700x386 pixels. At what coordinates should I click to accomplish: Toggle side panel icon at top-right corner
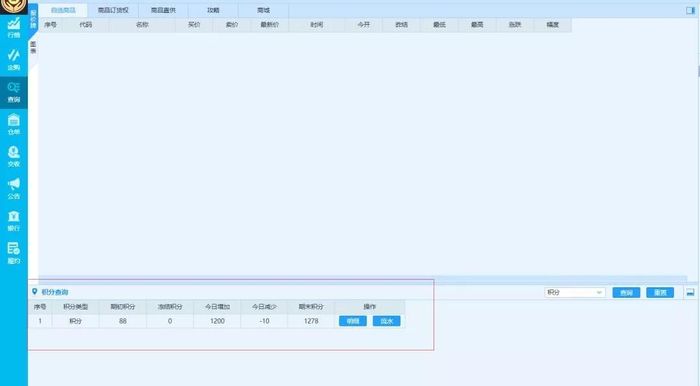(690, 10)
